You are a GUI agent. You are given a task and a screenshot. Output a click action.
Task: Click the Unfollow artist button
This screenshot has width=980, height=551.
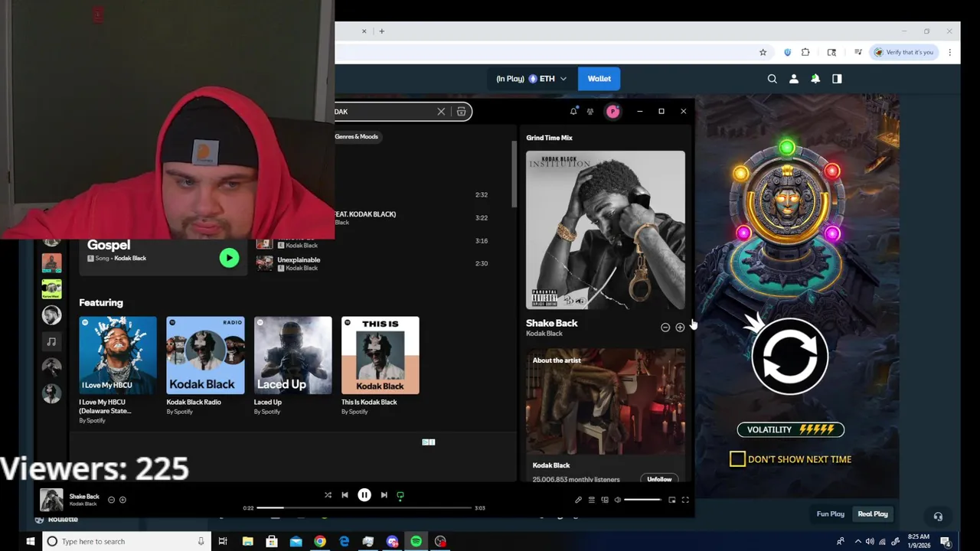pos(659,479)
